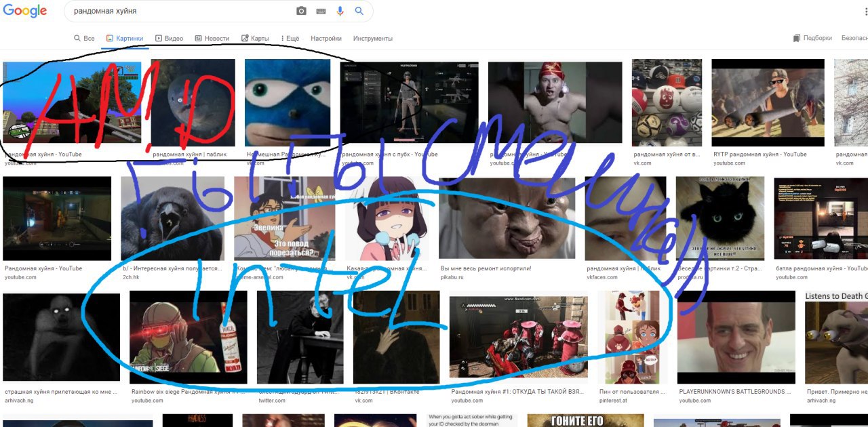Open the black crow thumbnail
This screenshot has width=868, height=427.
point(172,219)
